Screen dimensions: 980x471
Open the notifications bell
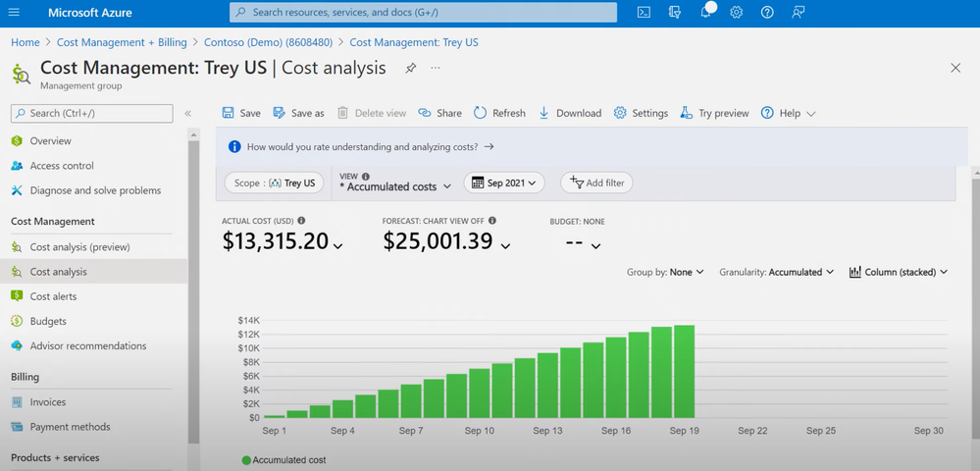pos(706,13)
